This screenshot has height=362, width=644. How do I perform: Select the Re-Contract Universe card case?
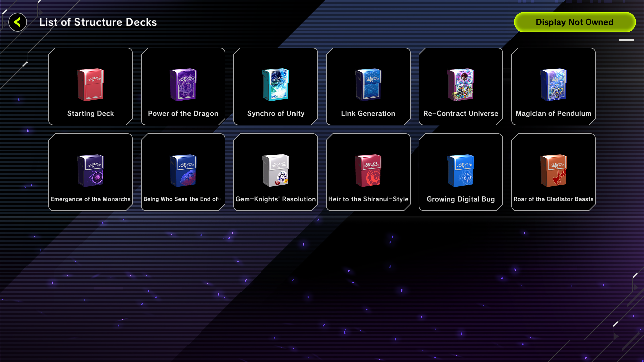coord(461,85)
